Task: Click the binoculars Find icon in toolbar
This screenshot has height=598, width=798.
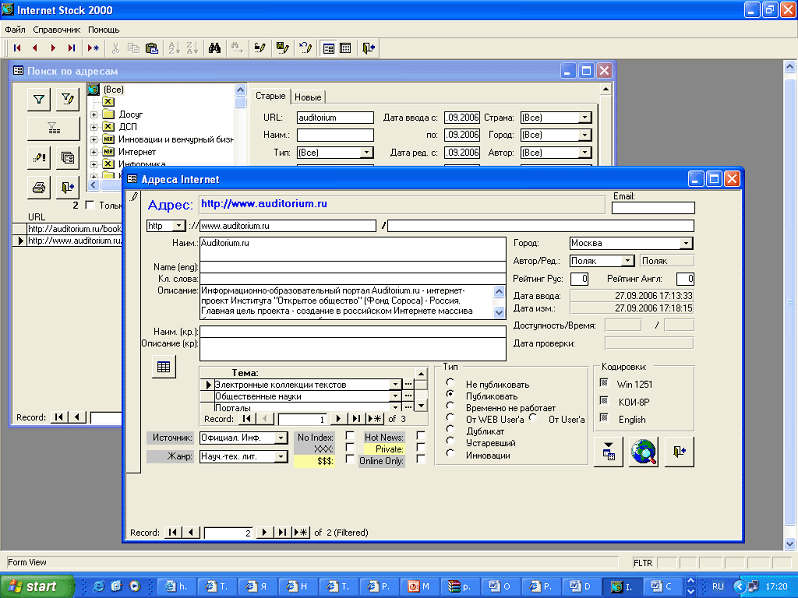Action: [214, 47]
